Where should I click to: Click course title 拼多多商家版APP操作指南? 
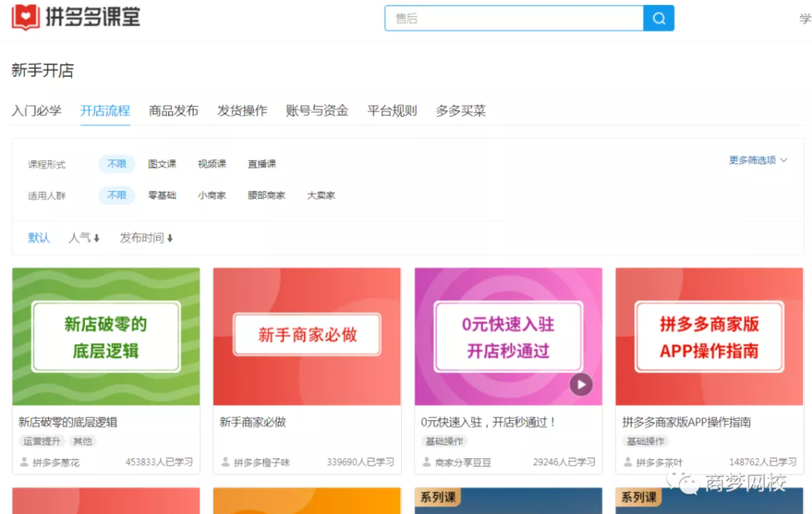coord(686,422)
